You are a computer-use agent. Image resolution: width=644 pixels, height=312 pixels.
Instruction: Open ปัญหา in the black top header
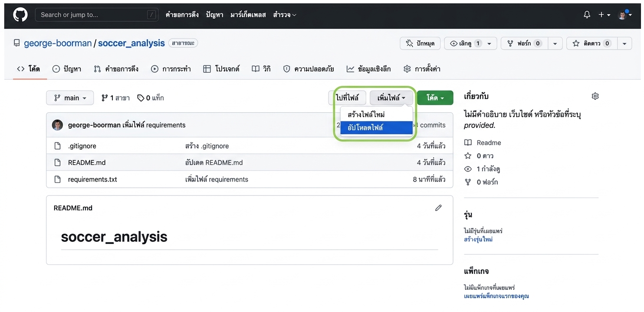point(214,15)
